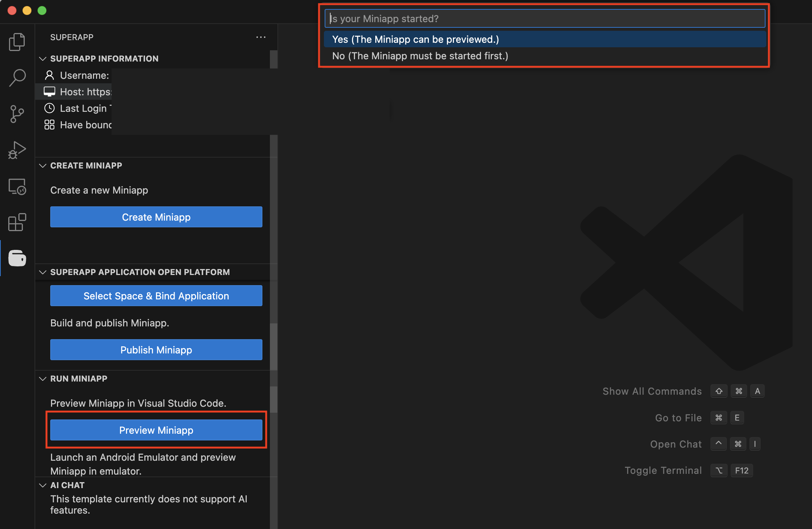Minimize the window with yellow button

27,11
